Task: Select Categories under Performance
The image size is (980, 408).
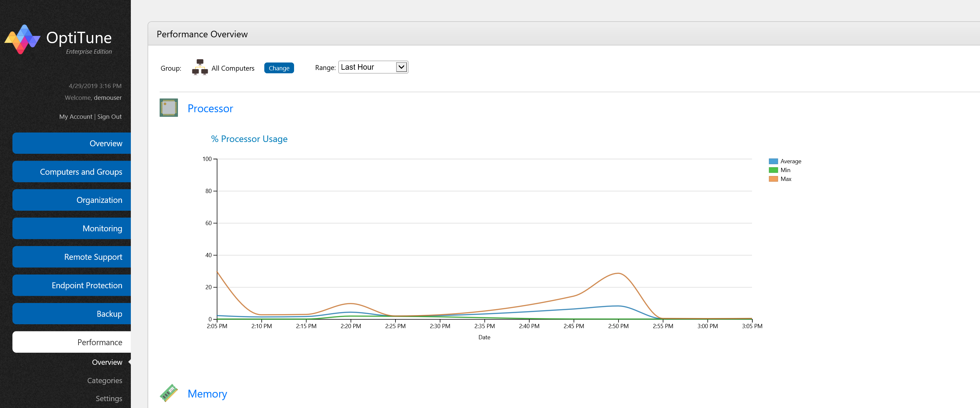Action: point(105,381)
